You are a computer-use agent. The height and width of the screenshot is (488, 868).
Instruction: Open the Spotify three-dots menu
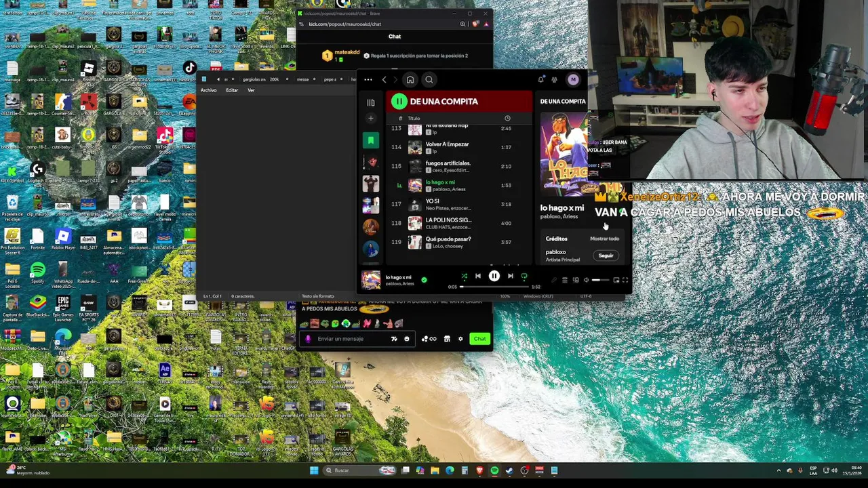[x=368, y=80]
